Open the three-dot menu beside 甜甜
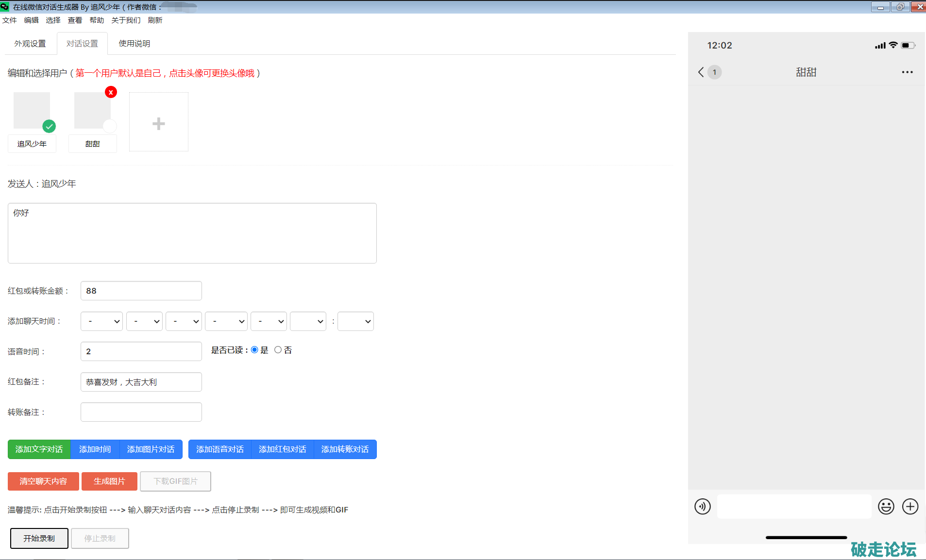 tap(907, 72)
